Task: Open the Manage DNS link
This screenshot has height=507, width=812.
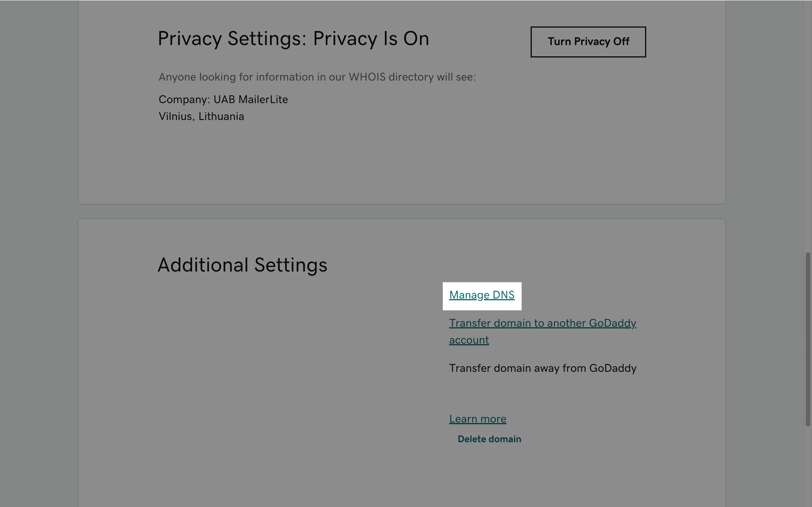Action: pyautogui.click(x=482, y=295)
